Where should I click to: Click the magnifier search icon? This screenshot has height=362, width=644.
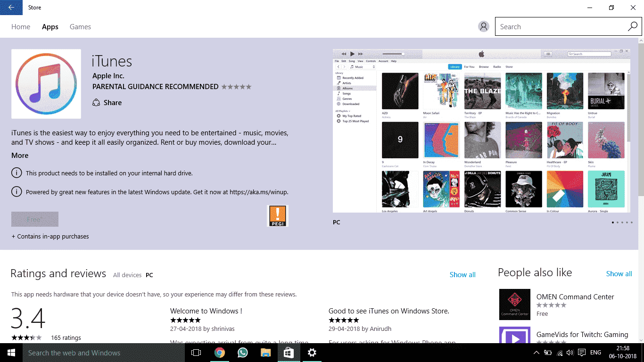[x=633, y=26]
